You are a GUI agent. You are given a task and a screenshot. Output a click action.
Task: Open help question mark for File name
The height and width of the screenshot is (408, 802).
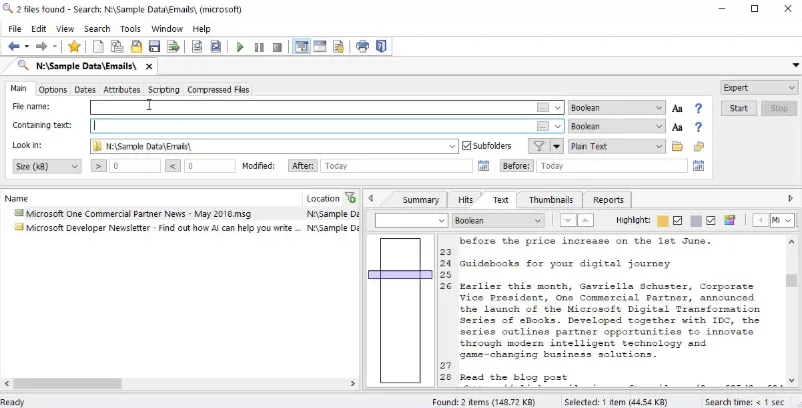point(698,108)
